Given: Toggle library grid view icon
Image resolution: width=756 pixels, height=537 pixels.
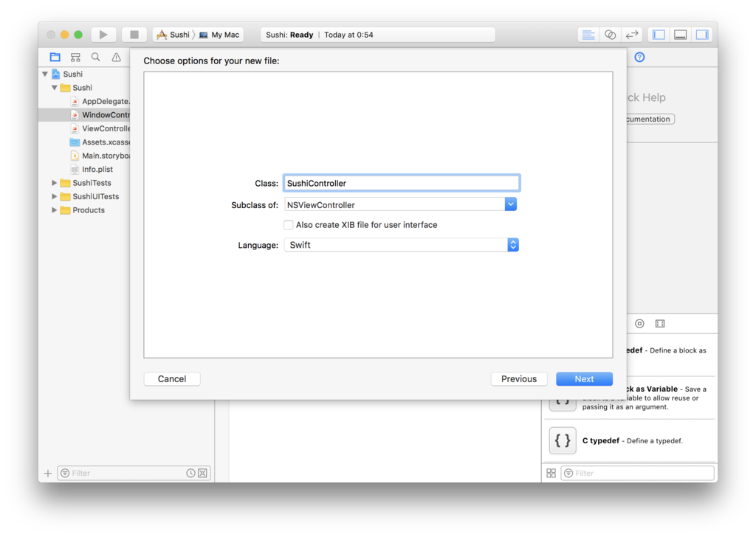Looking at the screenshot, I should 551,474.
